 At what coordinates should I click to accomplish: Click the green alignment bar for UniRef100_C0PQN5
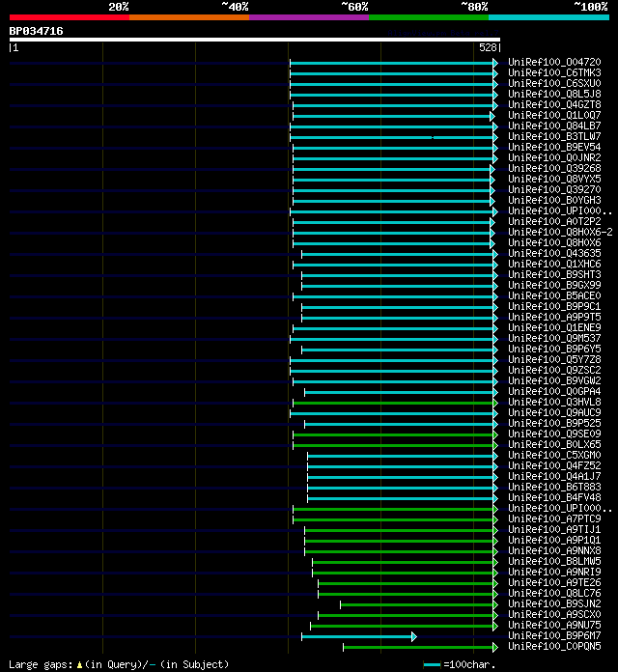click(x=420, y=647)
